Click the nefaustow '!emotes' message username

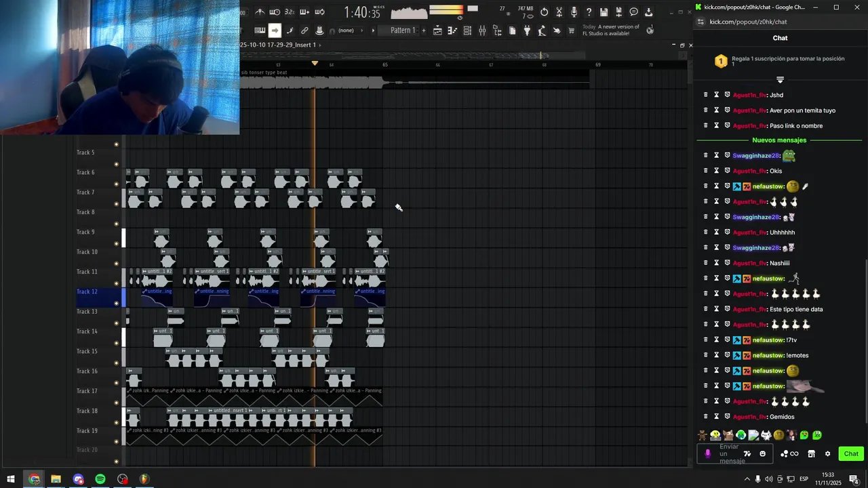[768, 355]
